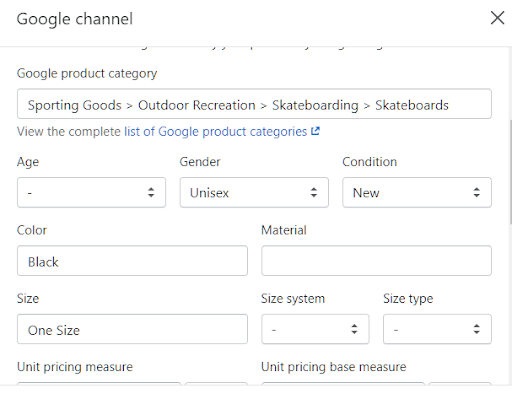
Task: Click the Color label
Action: point(32,230)
